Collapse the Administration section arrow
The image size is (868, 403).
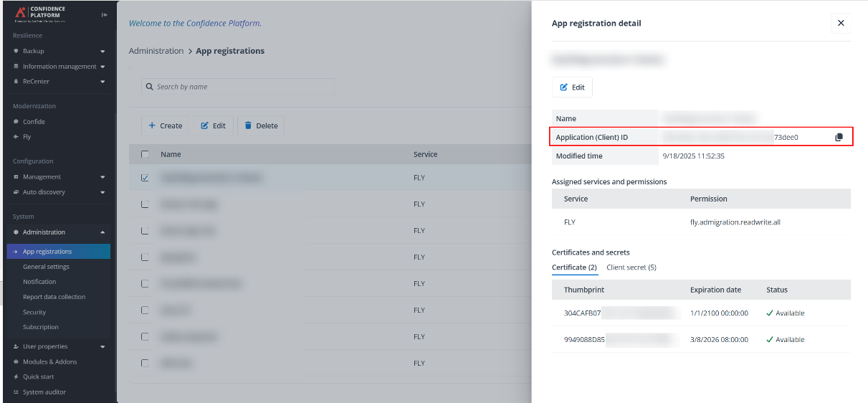[102, 232]
